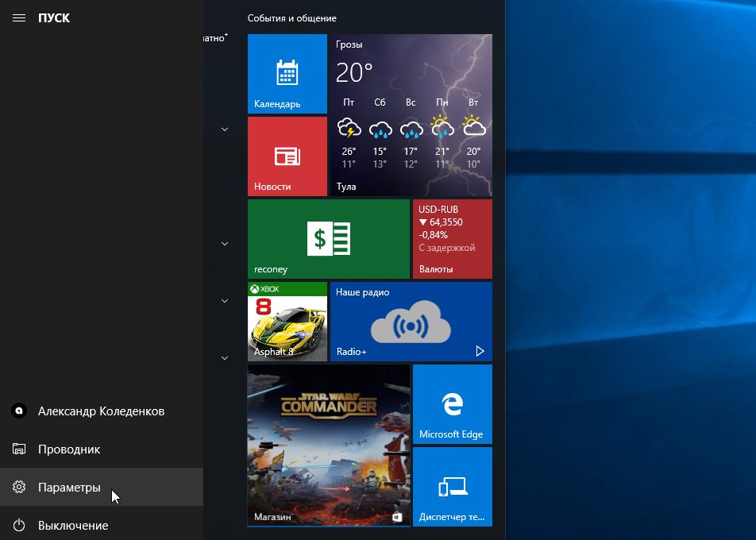The width and height of the screenshot is (756, 540).
Task: Launch the reconey spreadsheet tile
Action: tap(328, 238)
